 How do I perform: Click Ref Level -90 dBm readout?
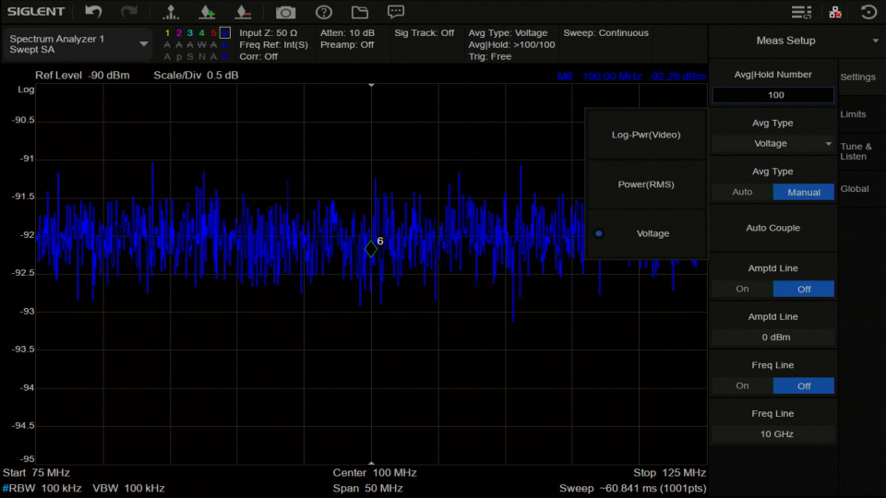tap(82, 75)
